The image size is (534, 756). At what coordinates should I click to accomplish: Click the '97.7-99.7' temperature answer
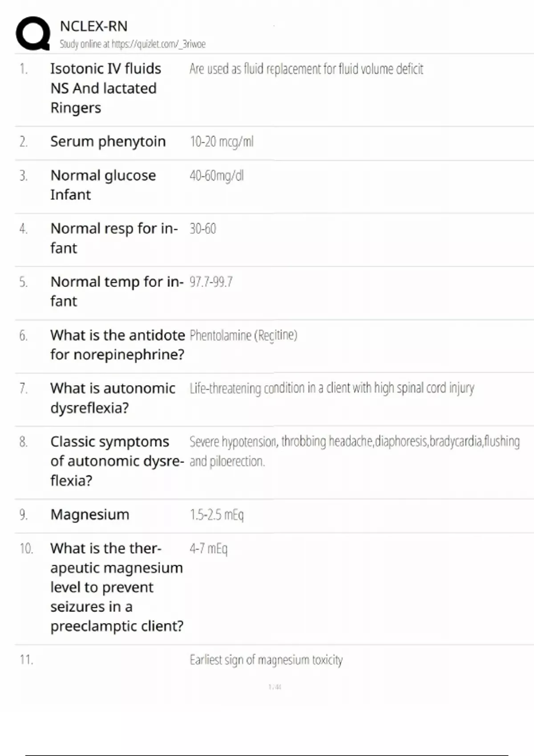tap(211, 281)
